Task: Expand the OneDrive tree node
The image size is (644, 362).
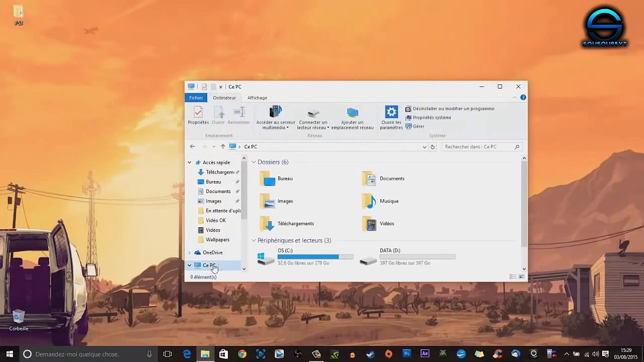Action: 190,253
